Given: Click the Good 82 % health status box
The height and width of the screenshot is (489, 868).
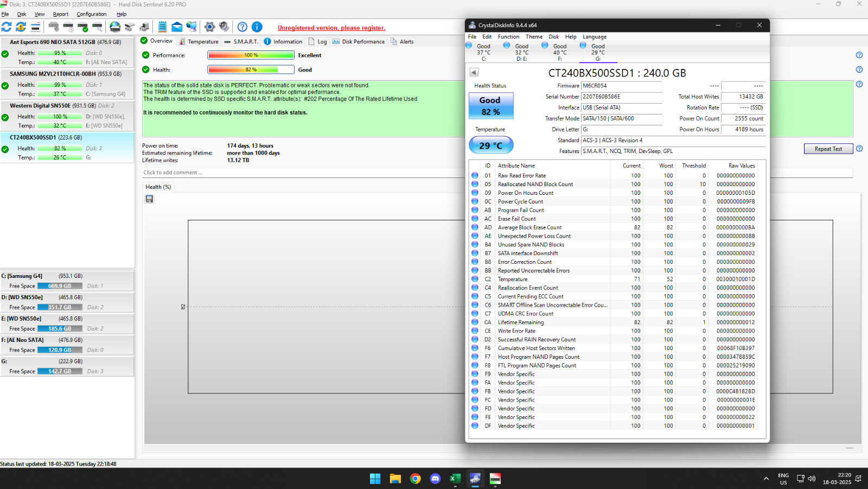Looking at the screenshot, I should tap(490, 106).
